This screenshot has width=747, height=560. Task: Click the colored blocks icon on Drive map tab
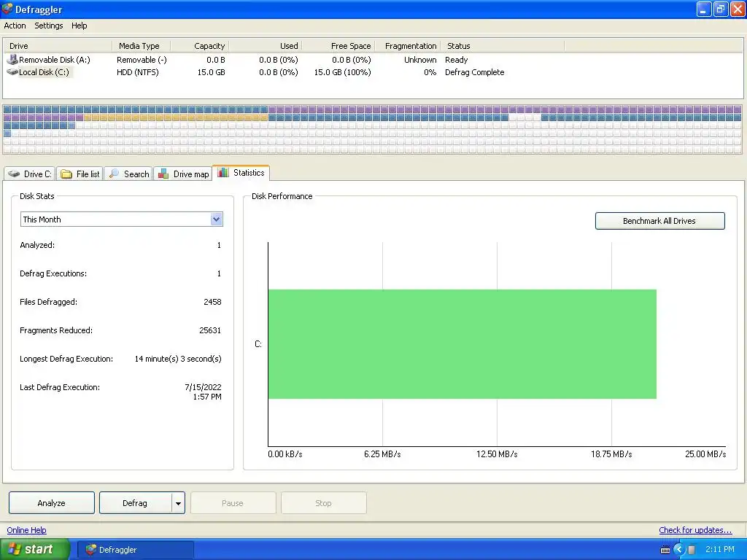pyautogui.click(x=163, y=174)
